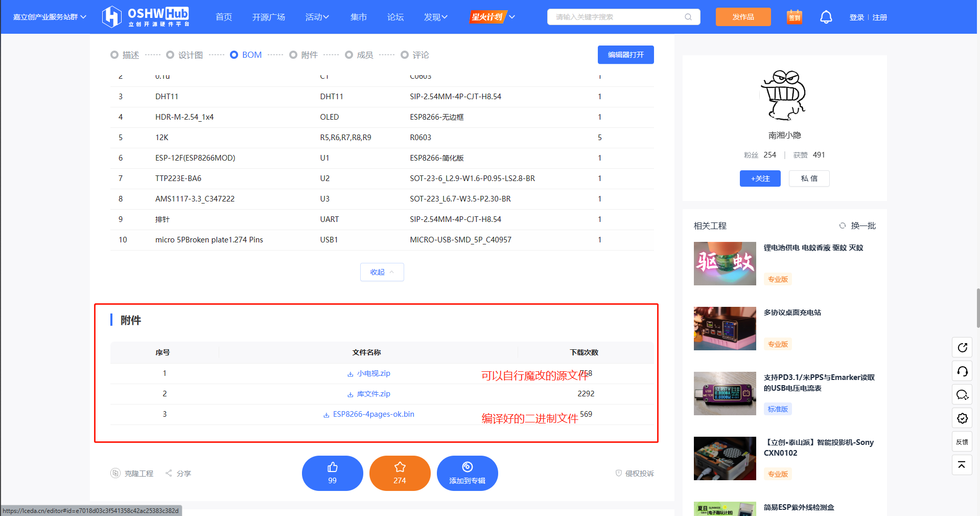Click the 编辑器打开 button
The height and width of the screenshot is (516, 980).
pos(625,55)
